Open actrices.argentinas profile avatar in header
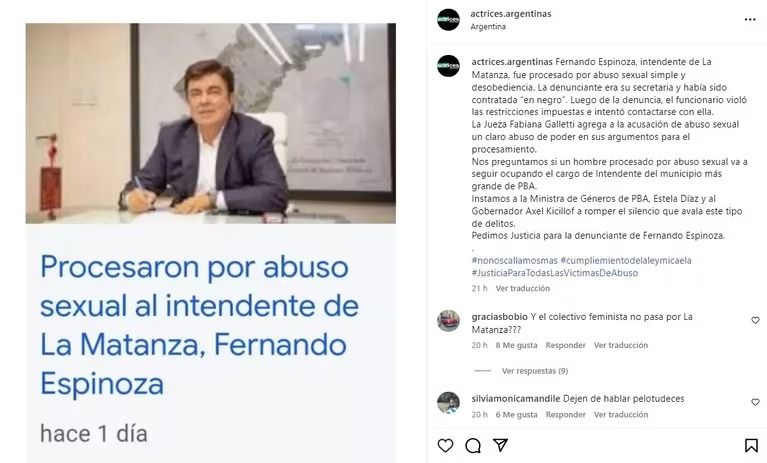 pyautogui.click(x=449, y=20)
